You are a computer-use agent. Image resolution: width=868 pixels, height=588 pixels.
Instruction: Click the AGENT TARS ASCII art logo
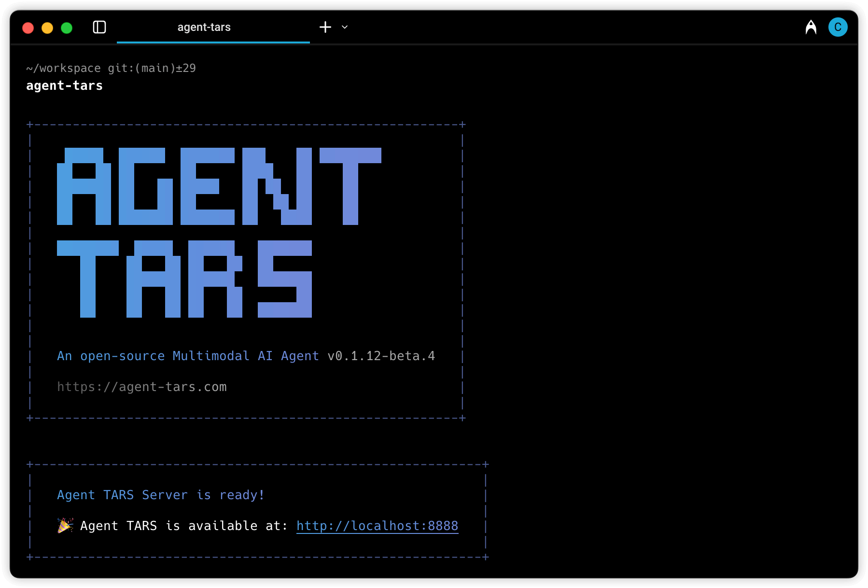(217, 232)
